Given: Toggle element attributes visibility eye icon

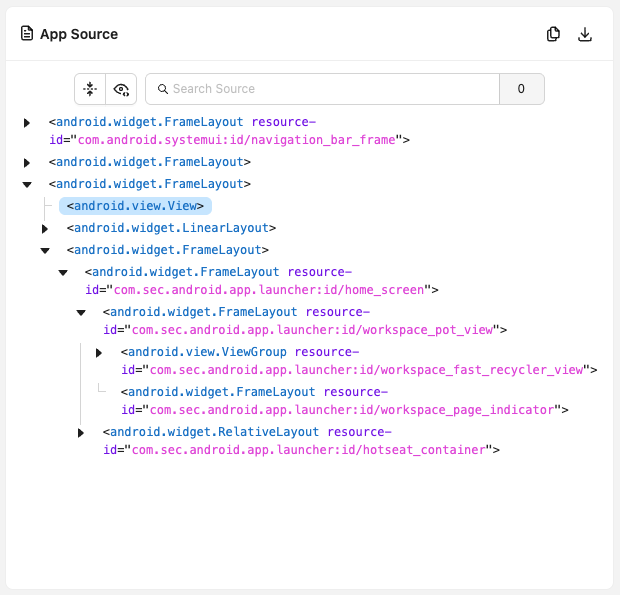Looking at the screenshot, I should coord(121,89).
